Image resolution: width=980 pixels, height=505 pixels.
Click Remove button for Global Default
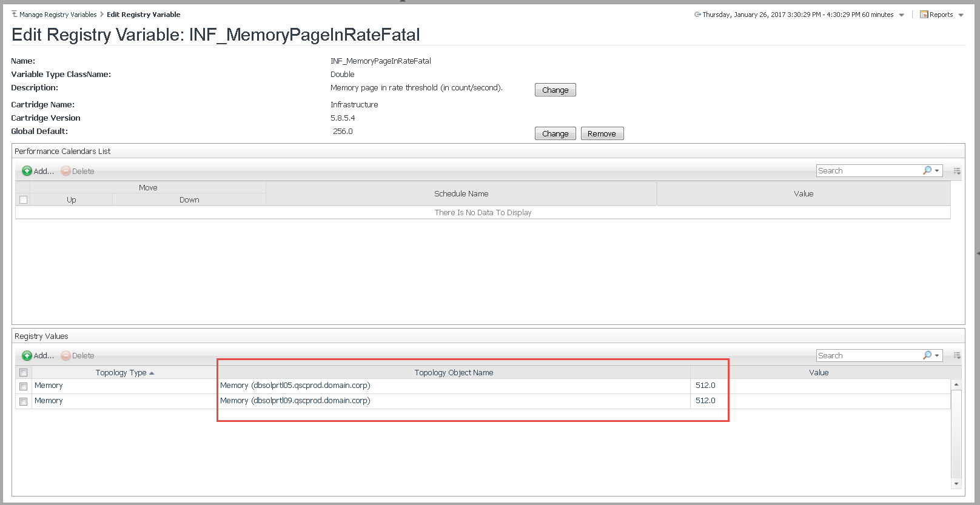[x=602, y=133]
